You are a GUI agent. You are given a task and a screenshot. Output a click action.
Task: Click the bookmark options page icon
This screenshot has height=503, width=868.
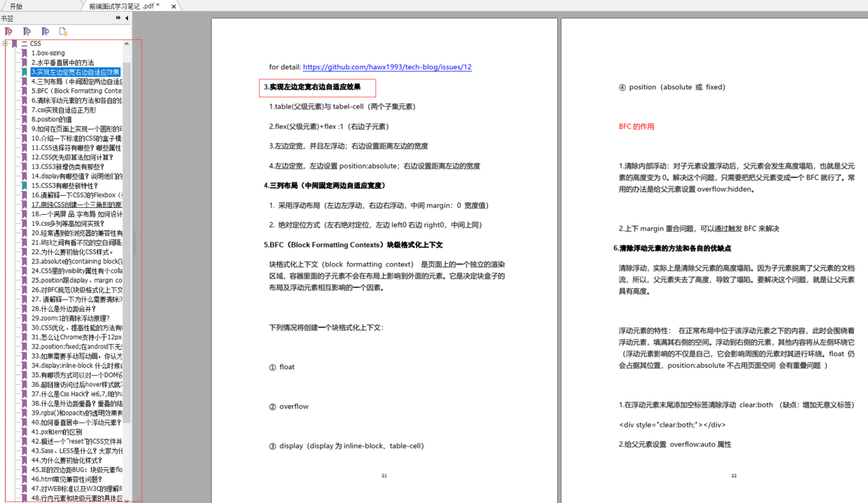pyautogui.click(x=63, y=31)
